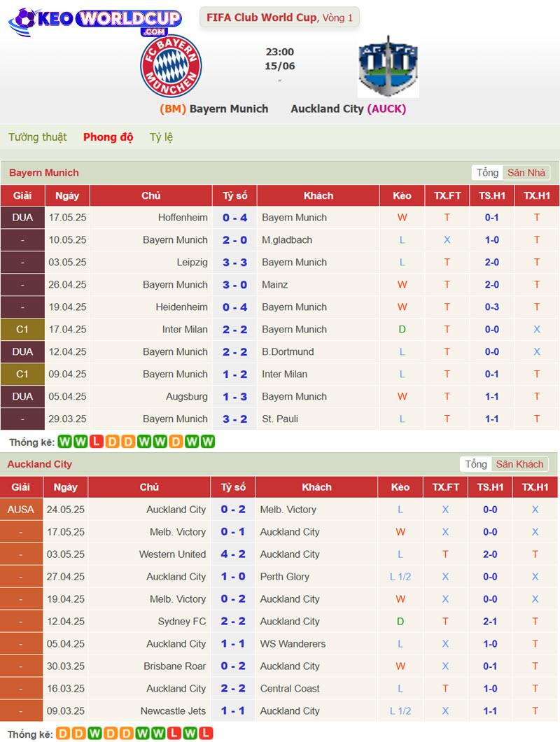Open the Perth Glory team link
The width and height of the screenshot is (560, 742).
[284, 577]
